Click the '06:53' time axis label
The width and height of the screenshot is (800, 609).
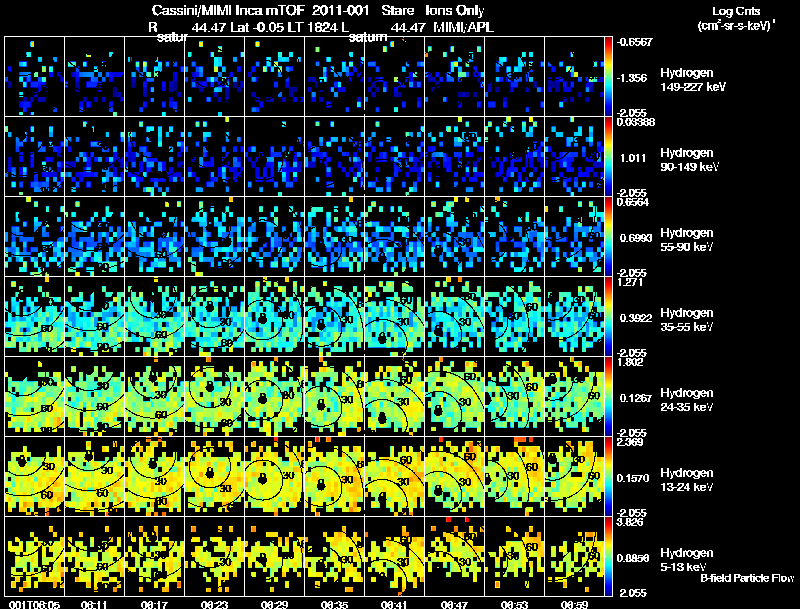pos(514,604)
